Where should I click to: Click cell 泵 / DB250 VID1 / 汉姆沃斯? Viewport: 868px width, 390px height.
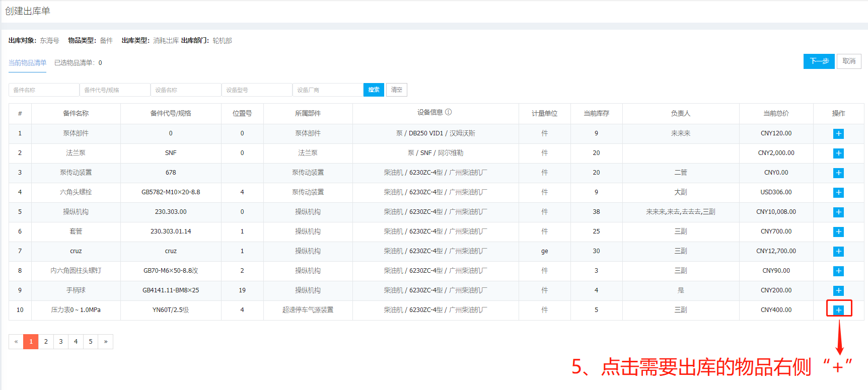(x=436, y=133)
